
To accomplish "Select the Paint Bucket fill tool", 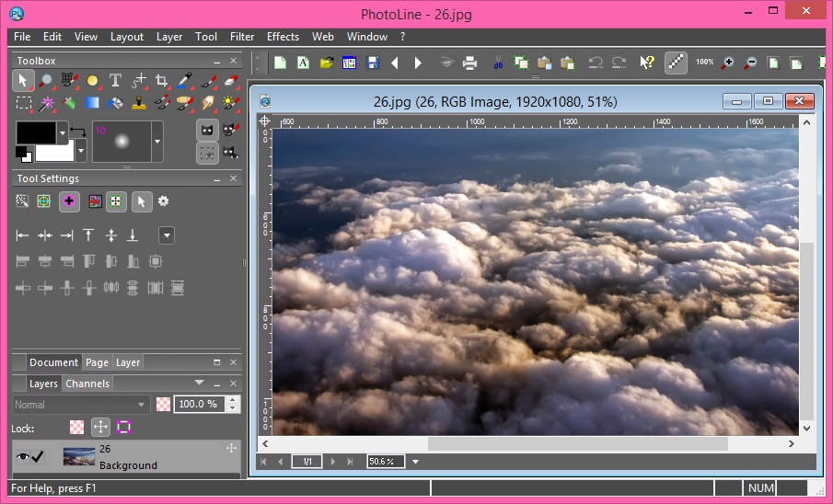I will tap(115, 103).
